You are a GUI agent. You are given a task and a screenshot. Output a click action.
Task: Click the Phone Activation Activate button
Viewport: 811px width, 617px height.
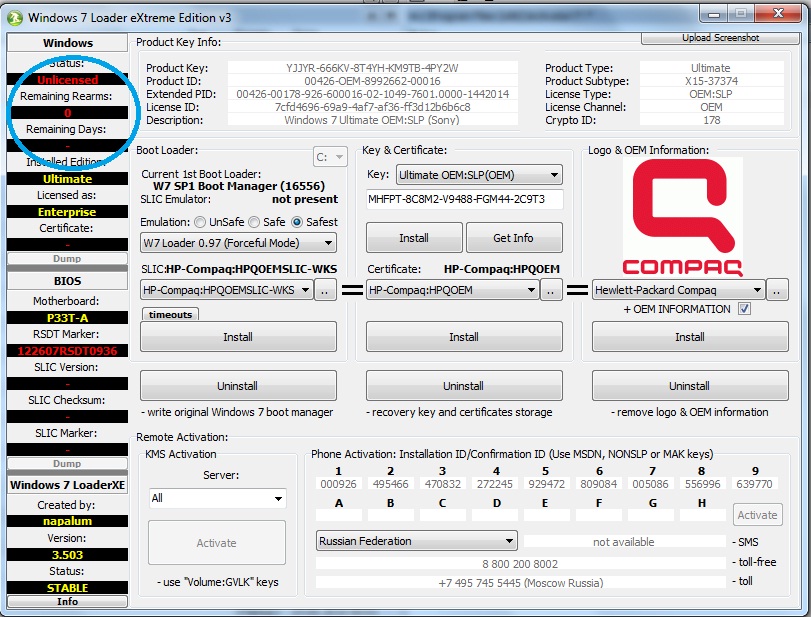[758, 515]
